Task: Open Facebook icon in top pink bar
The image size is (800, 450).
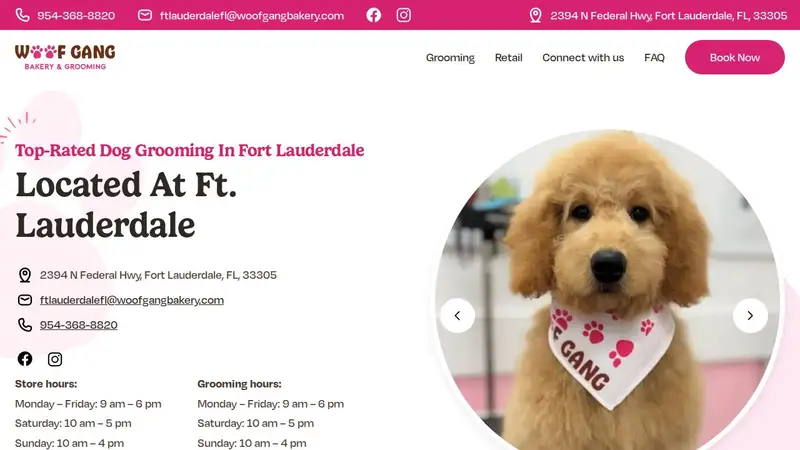Action: click(x=373, y=15)
